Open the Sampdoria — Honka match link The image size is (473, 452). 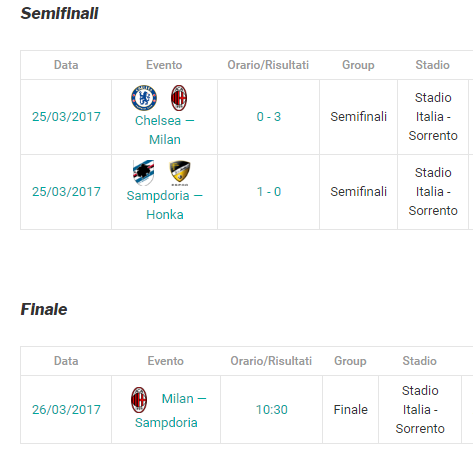(165, 205)
